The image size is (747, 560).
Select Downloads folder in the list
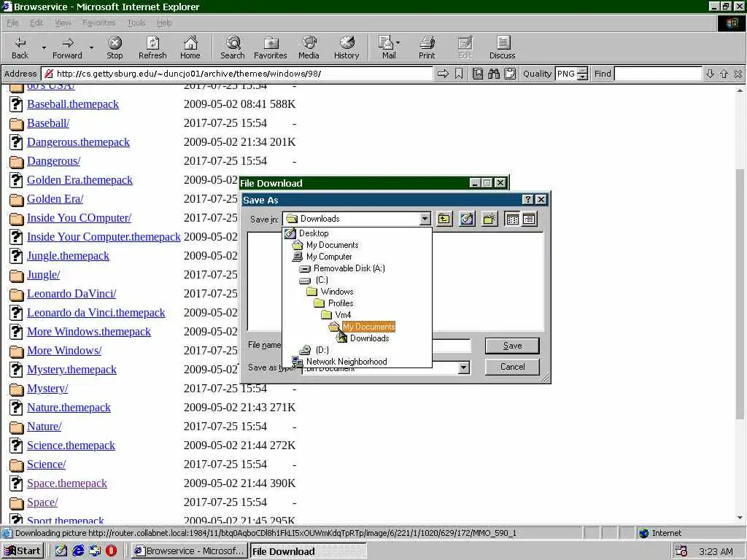[369, 338]
